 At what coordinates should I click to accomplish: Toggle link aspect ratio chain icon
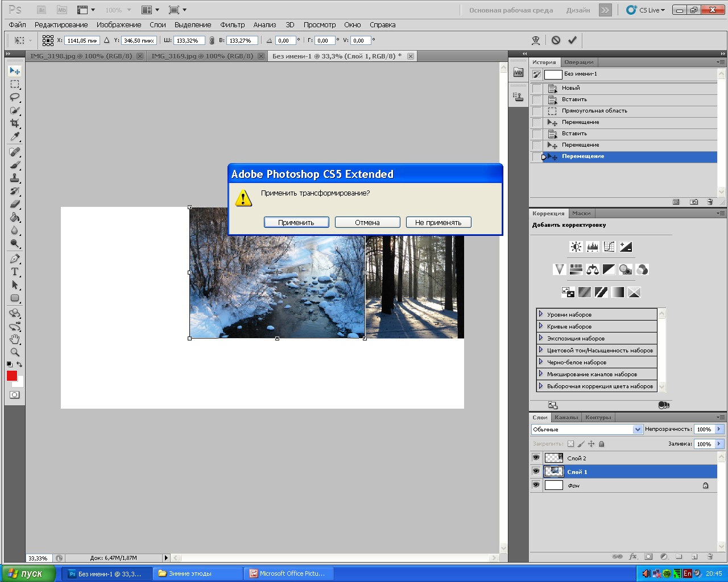[x=212, y=40]
